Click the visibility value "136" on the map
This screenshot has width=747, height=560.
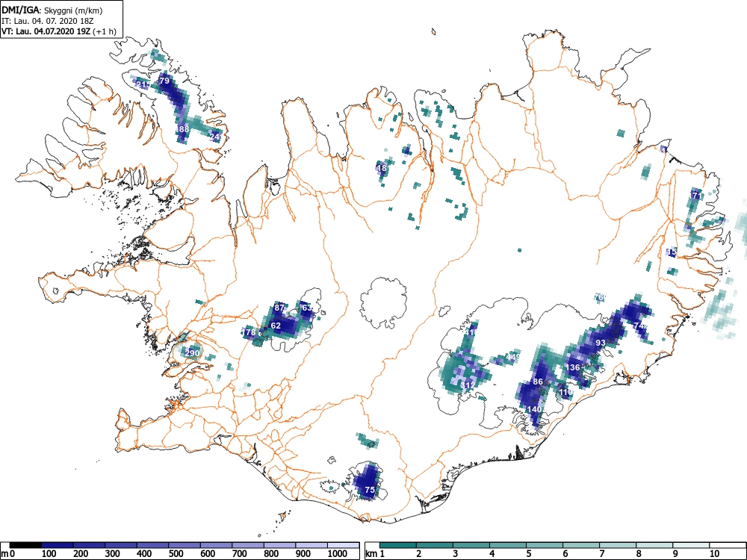pyautogui.click(x=573, y=367)
